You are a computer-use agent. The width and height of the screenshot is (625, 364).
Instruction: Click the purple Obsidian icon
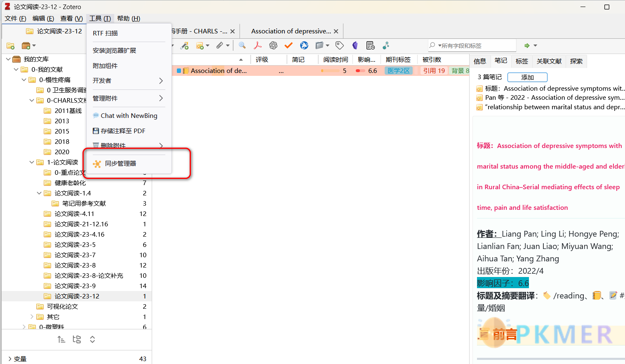[355, 45]
